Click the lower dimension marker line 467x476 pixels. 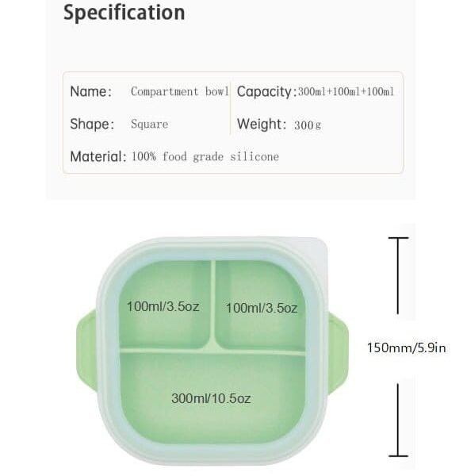[398, 420]
